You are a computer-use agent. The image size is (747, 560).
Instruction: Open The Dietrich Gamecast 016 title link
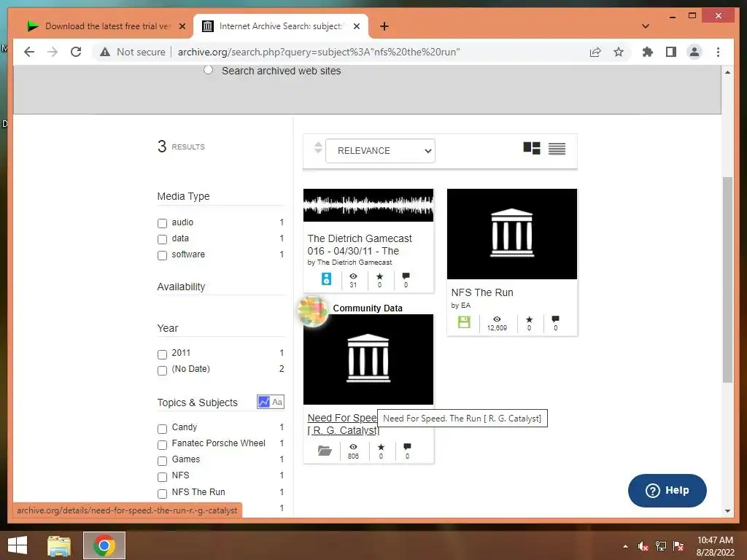tap(360, 245)
